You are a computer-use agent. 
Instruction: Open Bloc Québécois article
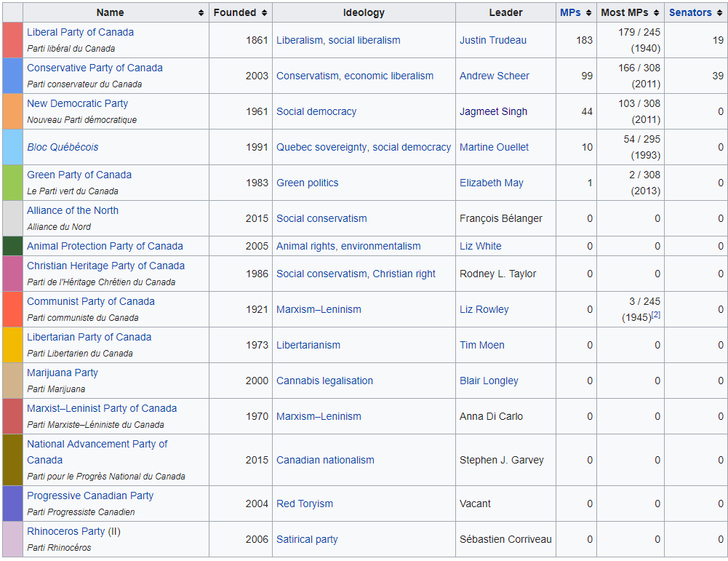point(63,147)
